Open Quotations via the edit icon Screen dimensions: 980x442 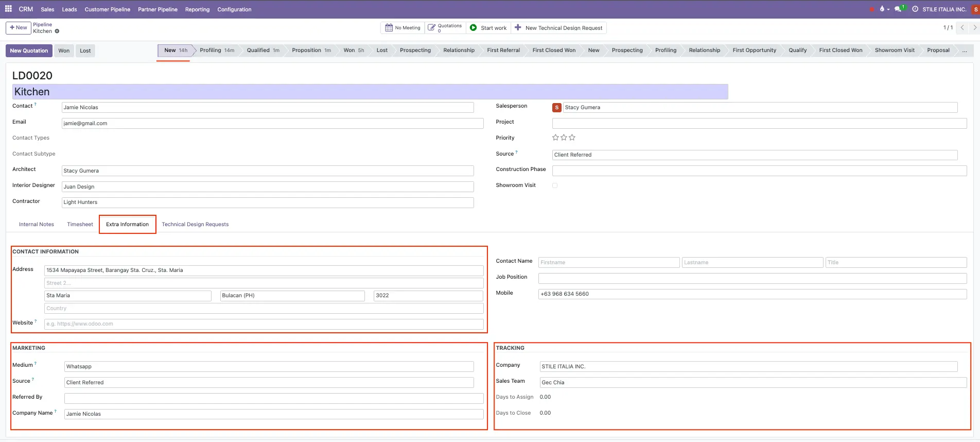tap(432, 28)
